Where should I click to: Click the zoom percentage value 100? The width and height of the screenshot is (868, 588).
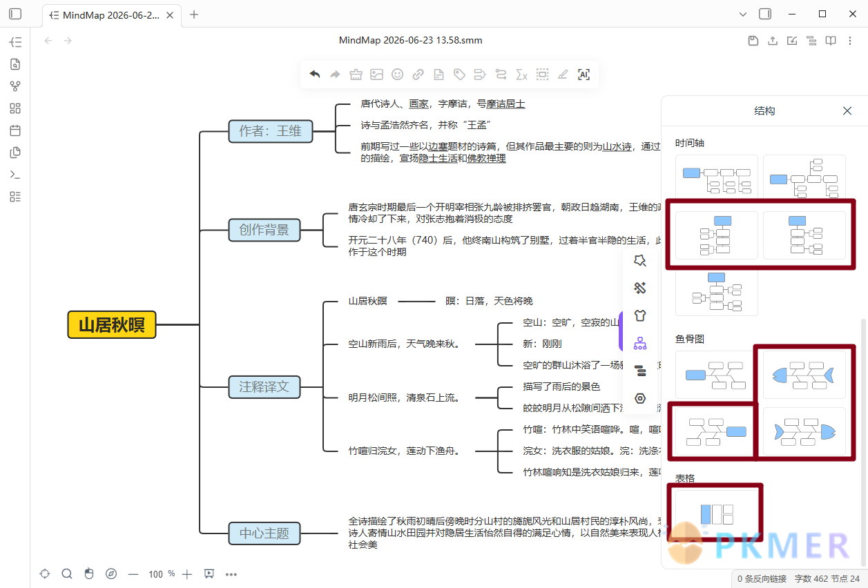(156, 574)
